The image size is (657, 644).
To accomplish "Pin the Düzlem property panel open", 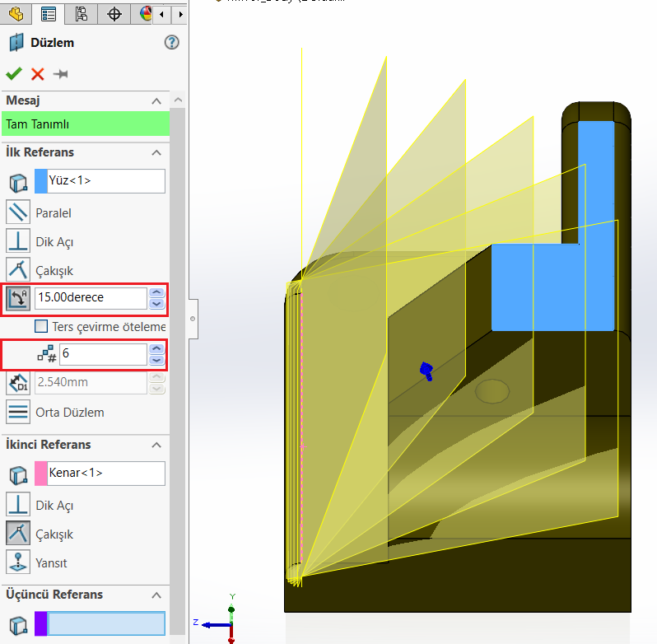I will click(x=60, y=74).
